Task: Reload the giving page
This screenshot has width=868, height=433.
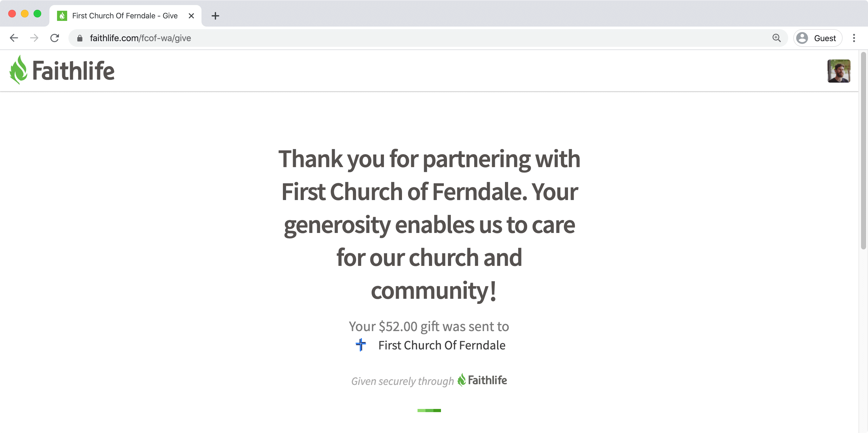Action: pyautogui.click(x=54, y=38)
